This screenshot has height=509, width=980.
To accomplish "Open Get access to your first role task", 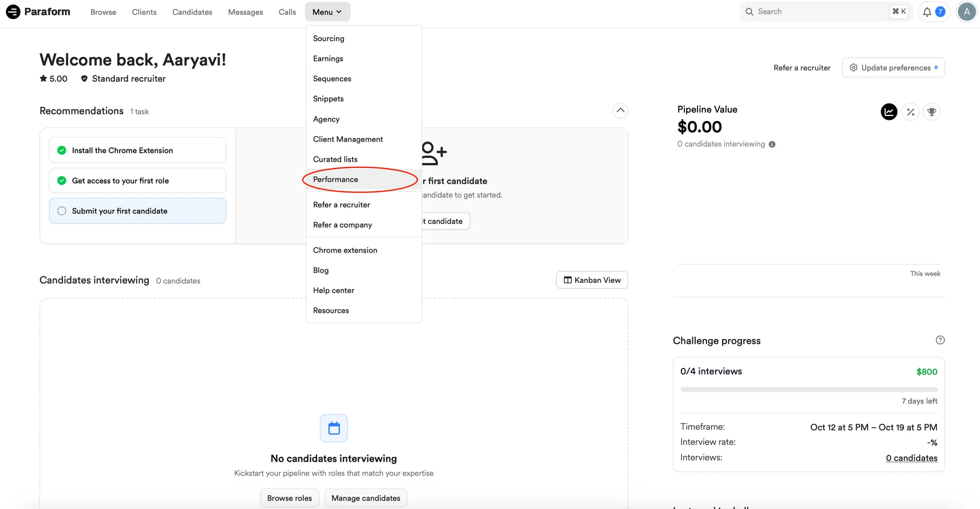I will coord(138,181).
